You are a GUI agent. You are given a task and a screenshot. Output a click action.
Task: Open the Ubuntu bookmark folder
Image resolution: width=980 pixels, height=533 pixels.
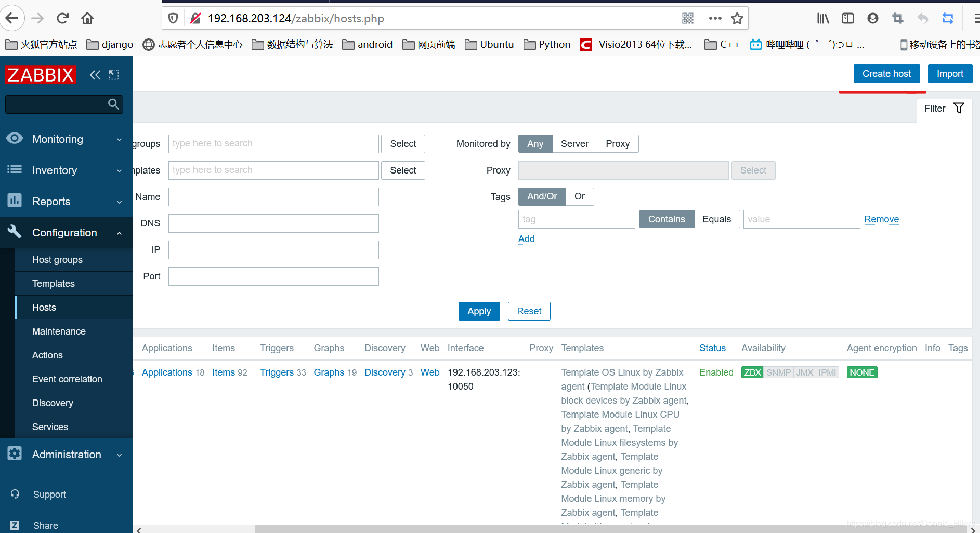[x=489, y=45]
